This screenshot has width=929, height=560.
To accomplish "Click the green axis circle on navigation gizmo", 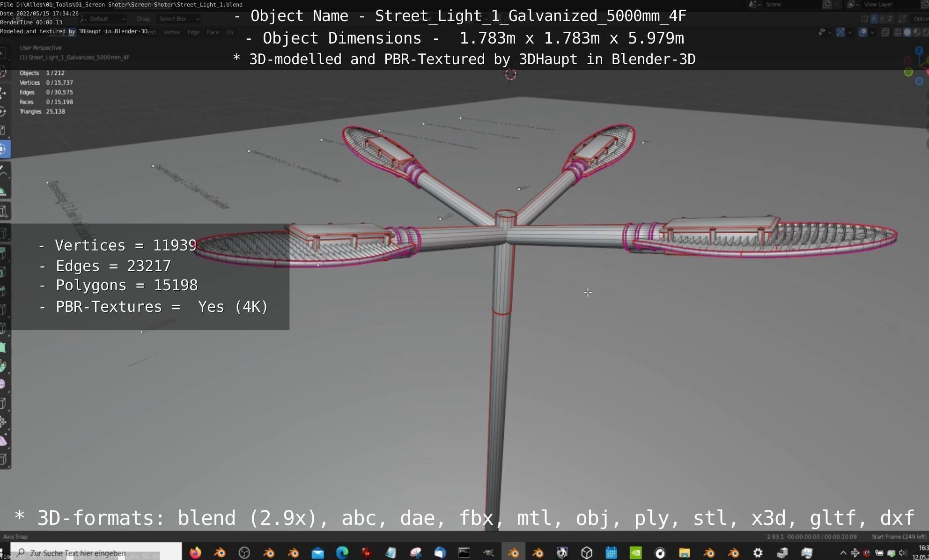I will [908, 72].
